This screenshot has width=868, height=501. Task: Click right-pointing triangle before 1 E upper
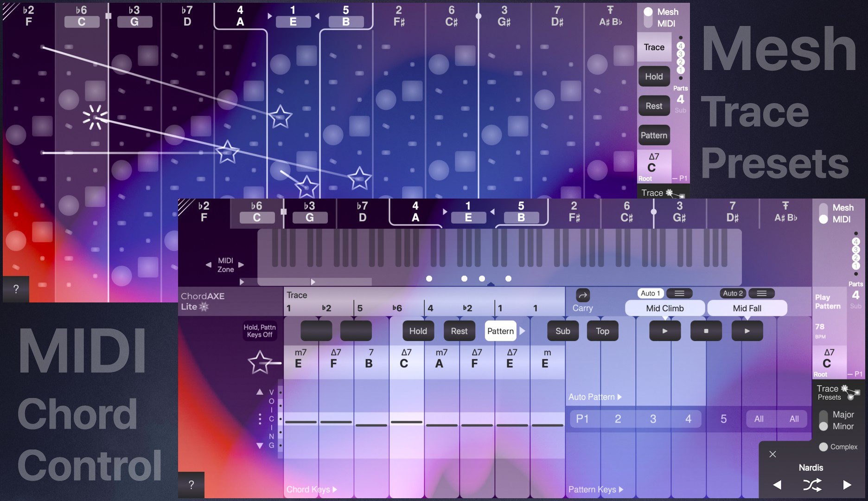(x=269, y=16)
